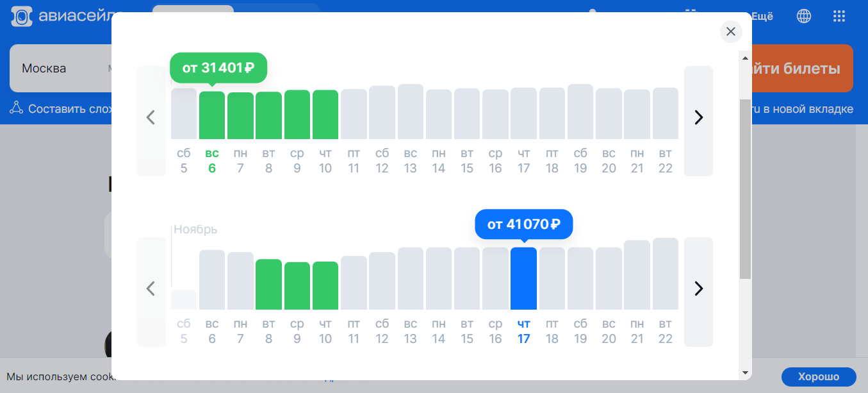Screen dimensions: 868x393
Task: Show later dates in the upper price chart
Action: click(x=698, y=118)
